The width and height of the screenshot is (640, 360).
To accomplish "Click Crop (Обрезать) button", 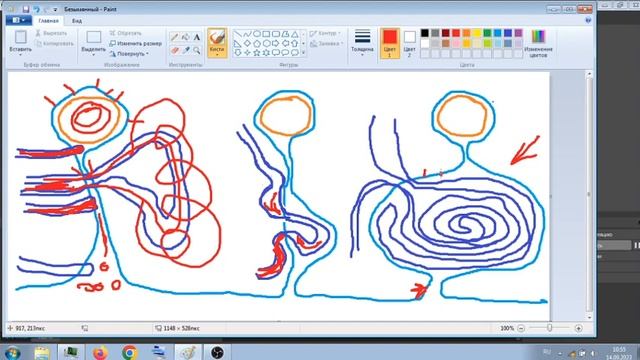I will [125, 33].
